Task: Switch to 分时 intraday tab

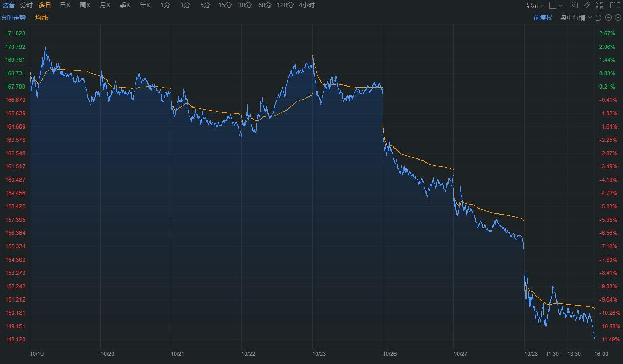Action: coord(27,5)
